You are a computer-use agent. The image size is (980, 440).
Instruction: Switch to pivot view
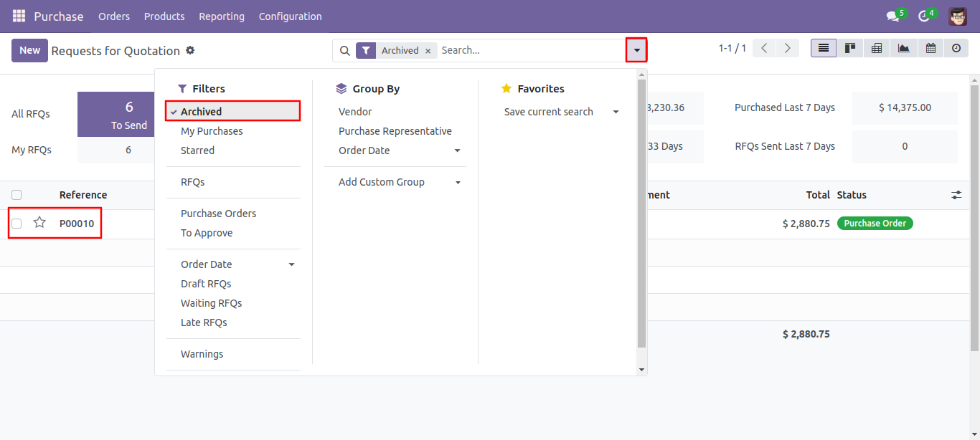click(877, 48)
